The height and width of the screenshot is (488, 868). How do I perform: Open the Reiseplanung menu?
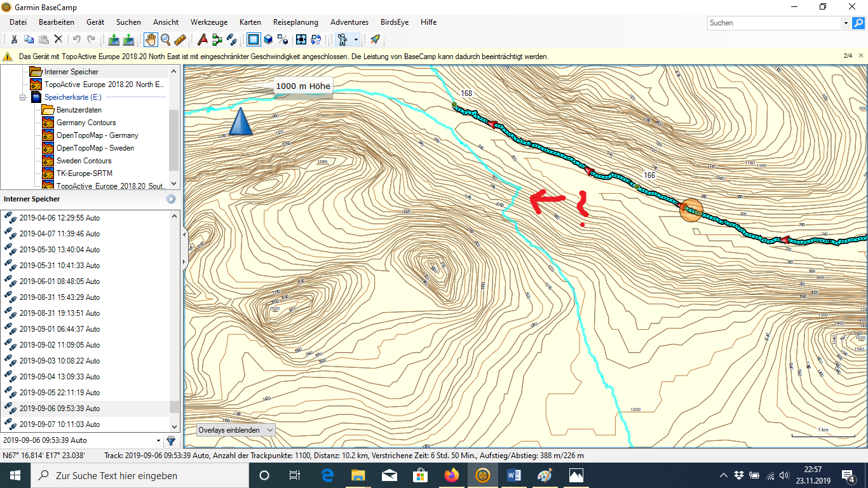(x=295, y=22)
